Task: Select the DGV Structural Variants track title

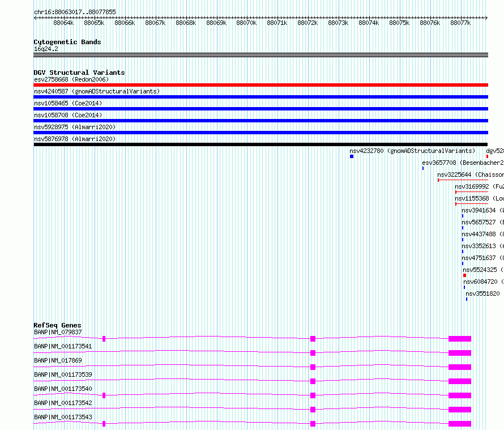Action: click(79, 73)
